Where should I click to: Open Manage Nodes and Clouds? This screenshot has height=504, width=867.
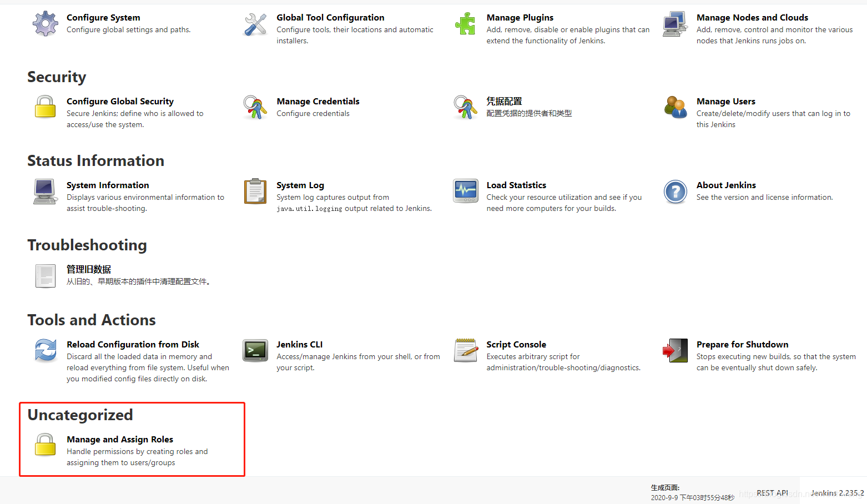pos(752,18)
